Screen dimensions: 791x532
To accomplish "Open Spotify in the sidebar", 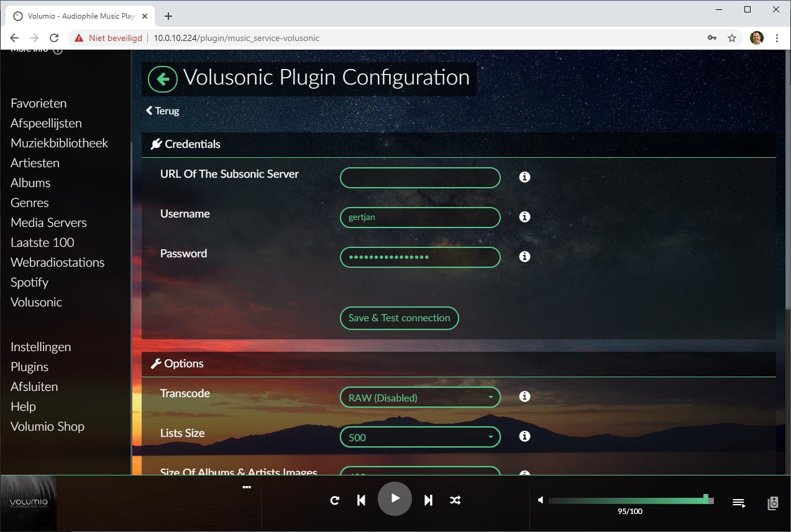I will [x=29, y=282].
